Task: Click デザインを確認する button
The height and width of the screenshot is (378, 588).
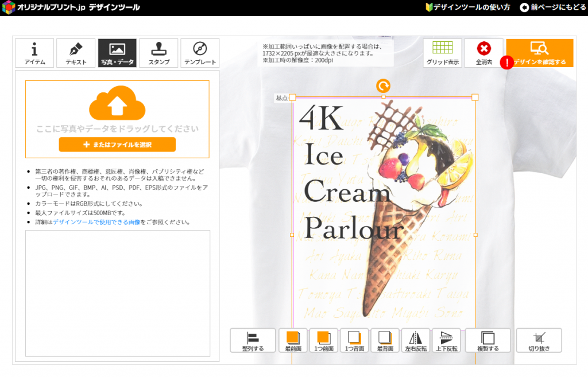Action: [540, 53]
